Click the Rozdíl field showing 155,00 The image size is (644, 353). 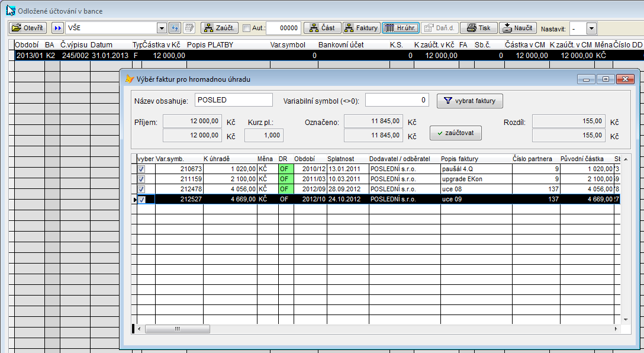[x=569, y=121]
